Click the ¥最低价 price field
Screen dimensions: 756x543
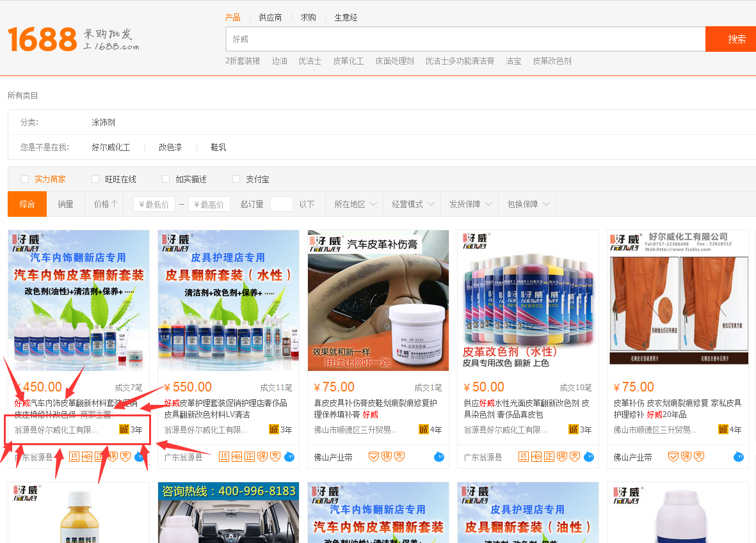[154, 204]
